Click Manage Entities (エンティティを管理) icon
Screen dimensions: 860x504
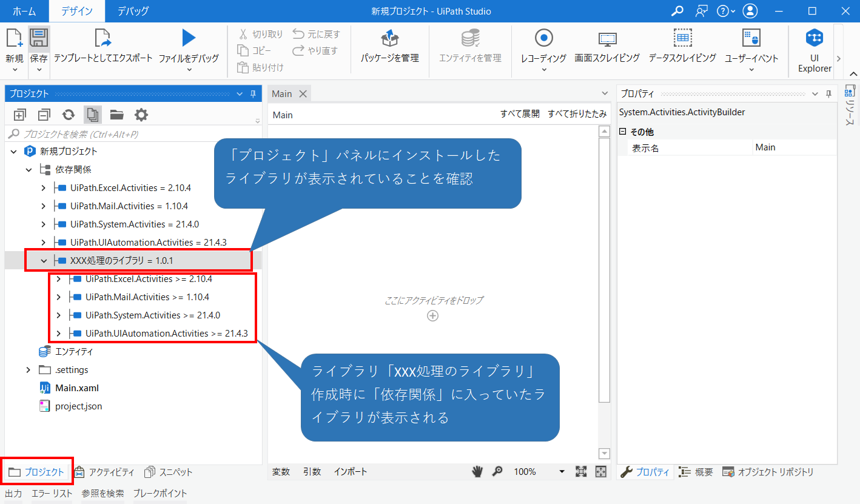click(470, 38)
